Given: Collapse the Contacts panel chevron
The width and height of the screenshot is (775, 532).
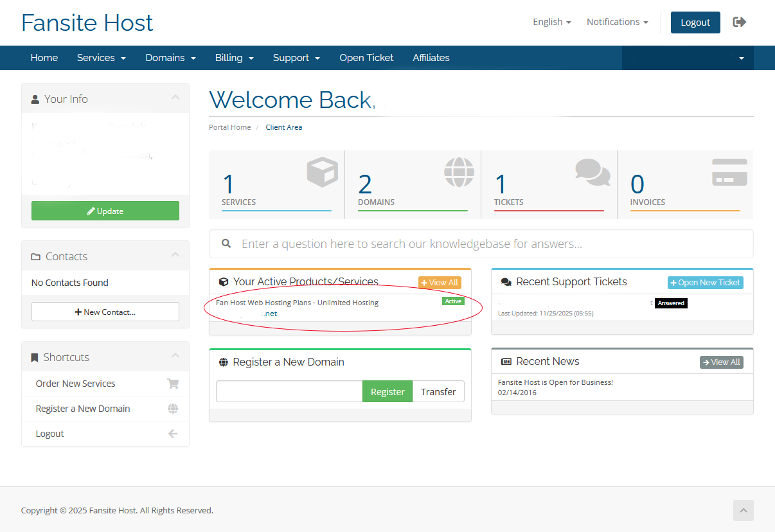Looking at the screenshot, I should 175,255.
